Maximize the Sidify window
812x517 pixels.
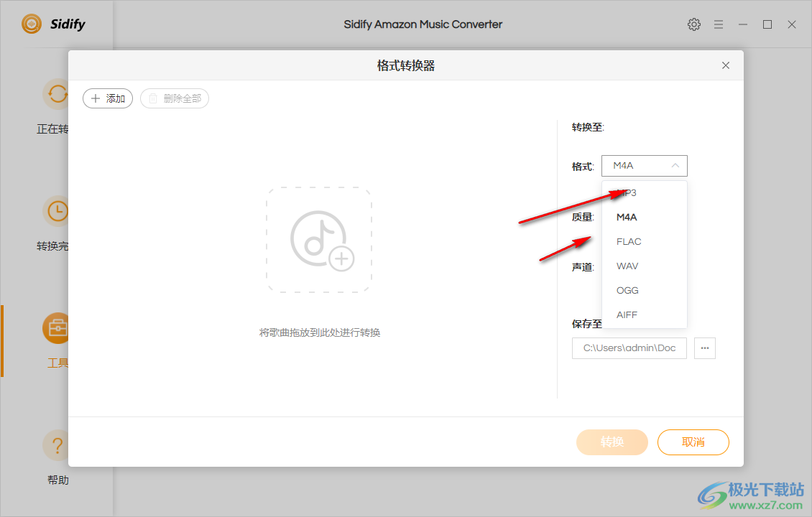pyautogui.click(x=767, y=24)
